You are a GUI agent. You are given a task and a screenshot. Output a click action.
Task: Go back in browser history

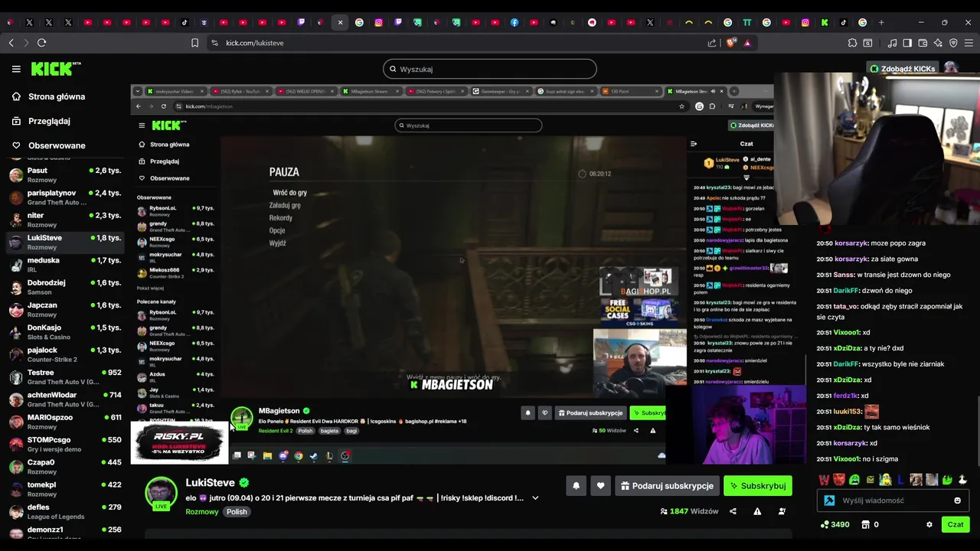[x=11, y=43]
